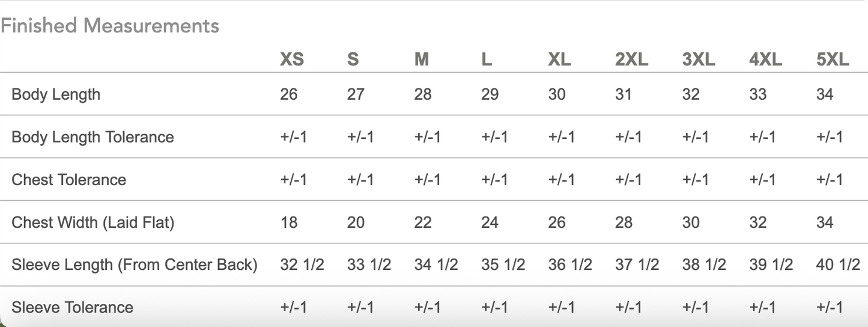Click the Body Length row label
Image resolution: width=868 pixels, height=327 pixels.
pyautogui.click(x=56, y=94)
